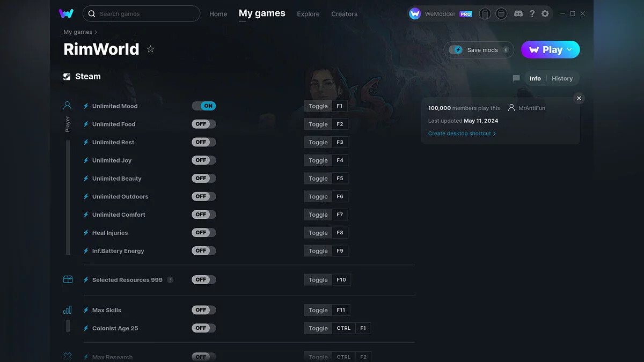
Task: Click MrAntiFun author name
Action: click(532, 108)
